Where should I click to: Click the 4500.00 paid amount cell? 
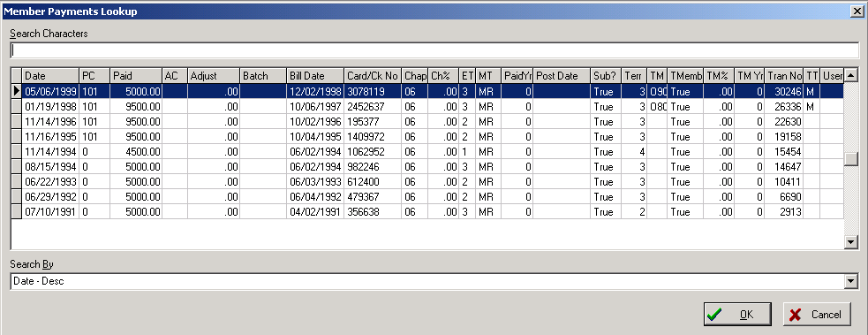[x=136, y=151]
